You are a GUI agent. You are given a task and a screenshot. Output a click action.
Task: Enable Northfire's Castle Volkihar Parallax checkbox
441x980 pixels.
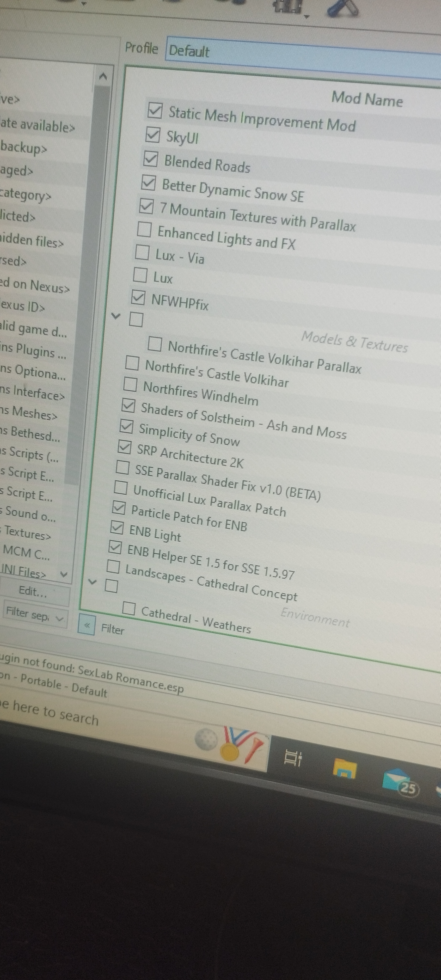click(x=154, y=344)
